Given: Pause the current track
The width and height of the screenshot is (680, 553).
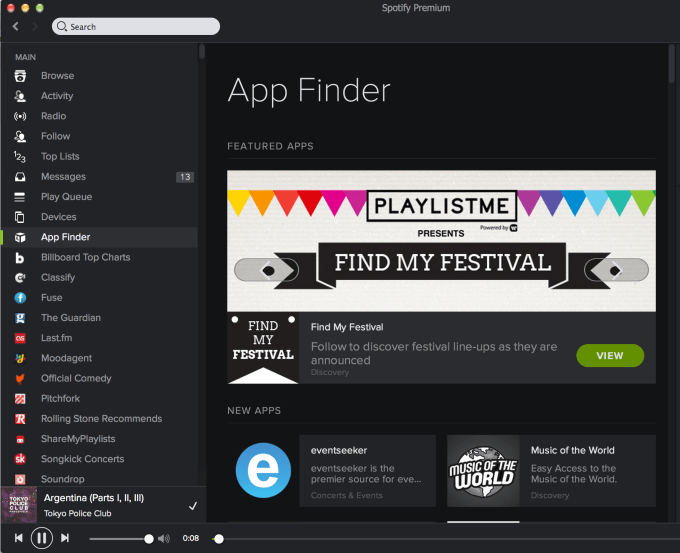Looking at the screenshot, I should click(x=42, y=538).
